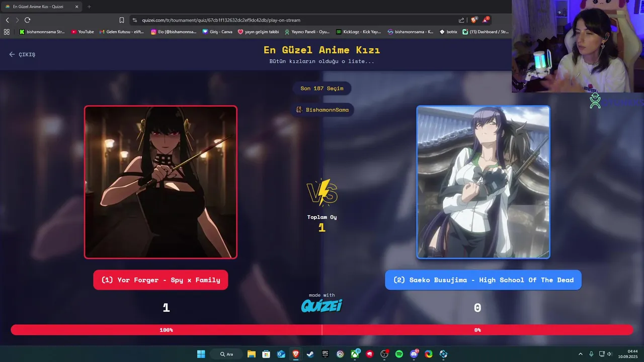Screen dimensions: 644x362
Task: Open the botrix bookmark
Action: coord(448,32)
